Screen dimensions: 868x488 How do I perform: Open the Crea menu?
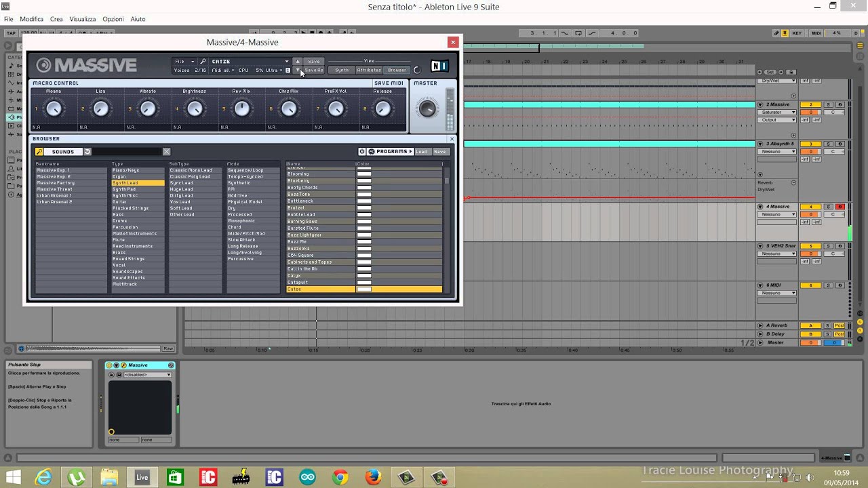point(56,19)
